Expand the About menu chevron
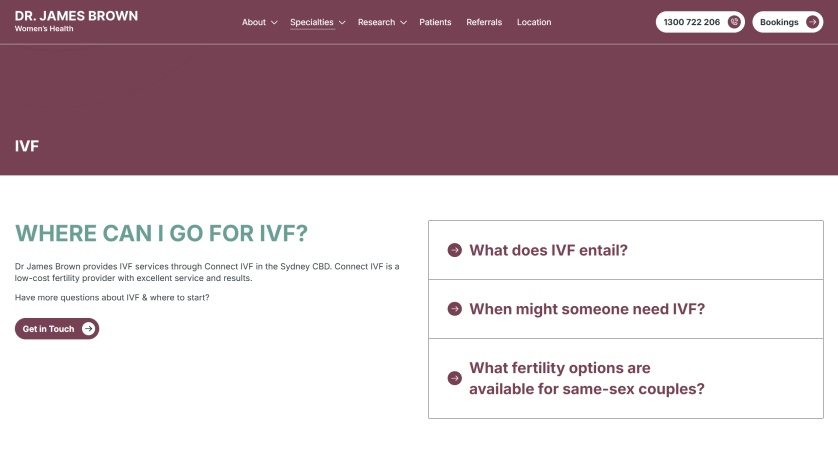Screen dimensions: 838x471 (x=274, y=23)
